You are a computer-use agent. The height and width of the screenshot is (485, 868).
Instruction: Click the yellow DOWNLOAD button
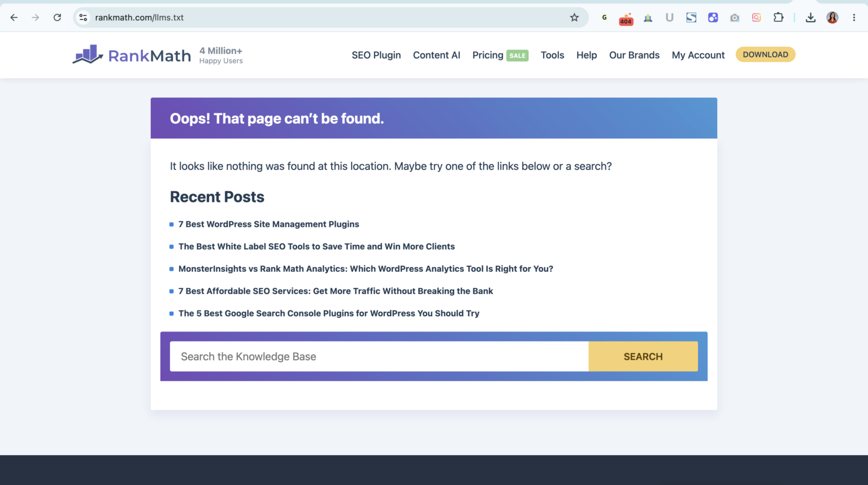765,54
